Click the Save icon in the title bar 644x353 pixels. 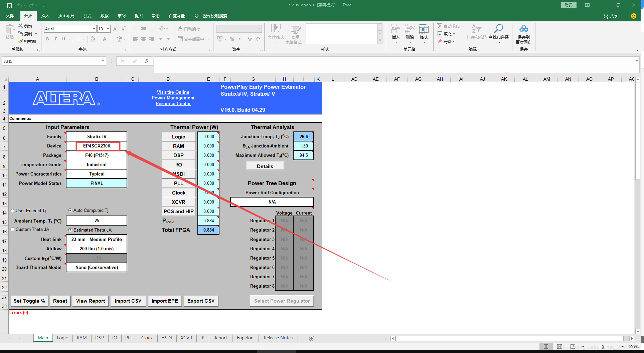(x=9, y=5)
